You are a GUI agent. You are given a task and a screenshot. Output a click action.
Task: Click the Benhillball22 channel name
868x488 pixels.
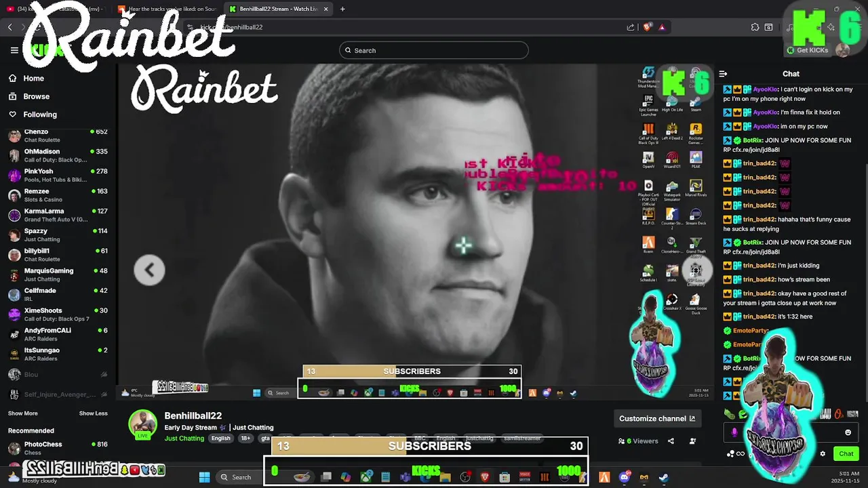point(193,415)
